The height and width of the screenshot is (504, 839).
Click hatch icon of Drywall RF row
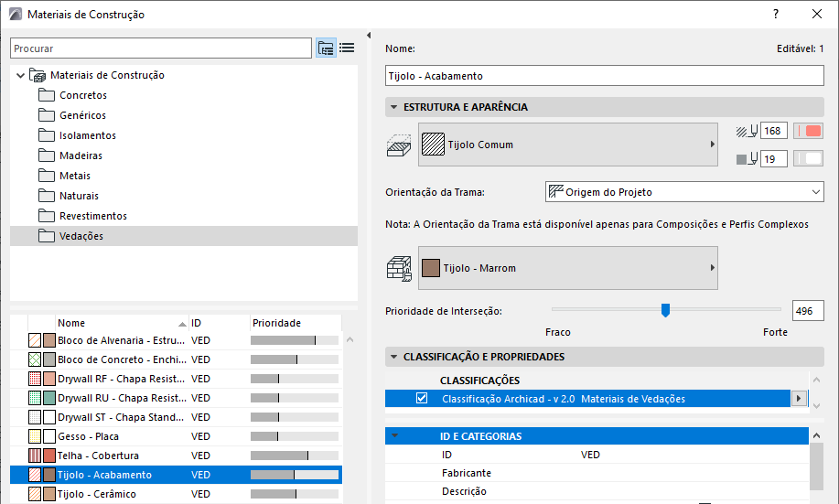click(35, 379)
